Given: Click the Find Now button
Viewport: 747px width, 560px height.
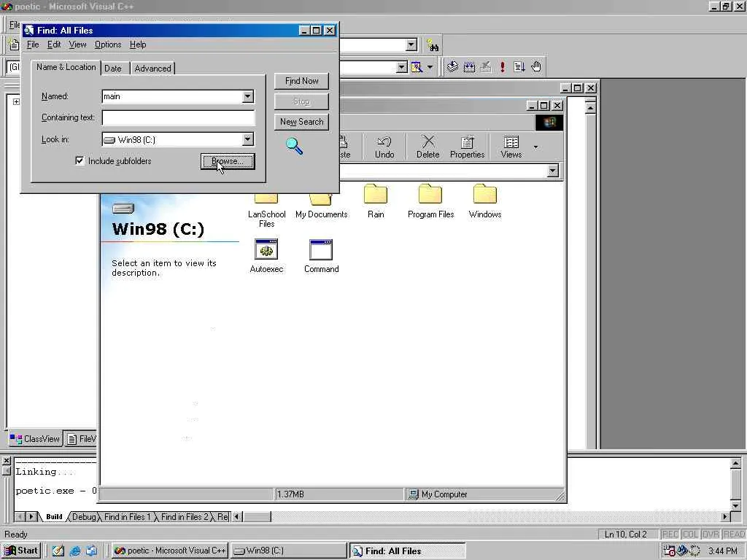Looking at the screenshot, I should (x=301, y=81).
